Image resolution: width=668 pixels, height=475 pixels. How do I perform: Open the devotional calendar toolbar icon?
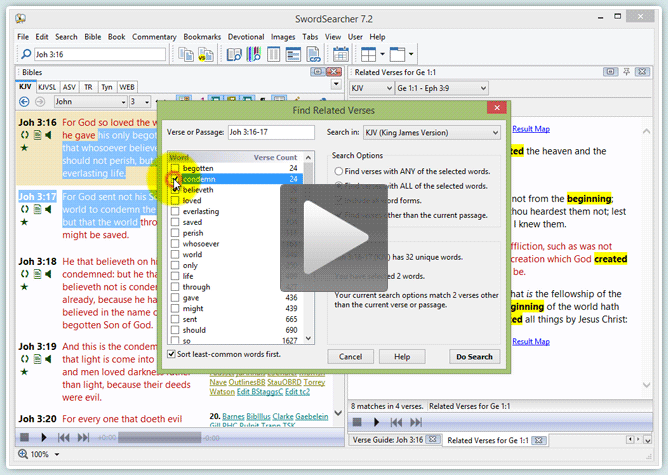click(340, 55)
